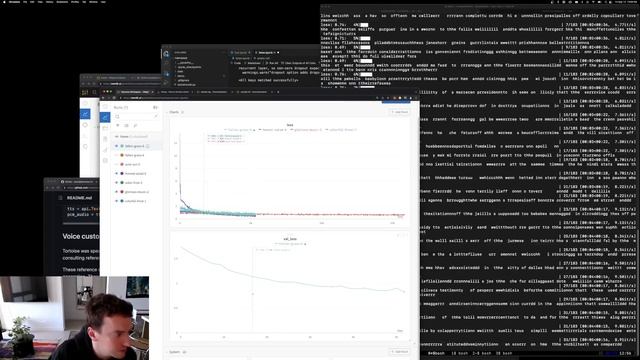Expand the first folder in VS Code explorer tree
The image size is (640, 360).
coord(186,63)
